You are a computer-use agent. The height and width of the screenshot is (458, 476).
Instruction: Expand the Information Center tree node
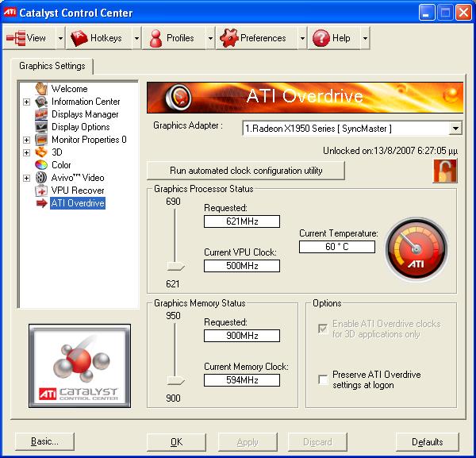27,102
